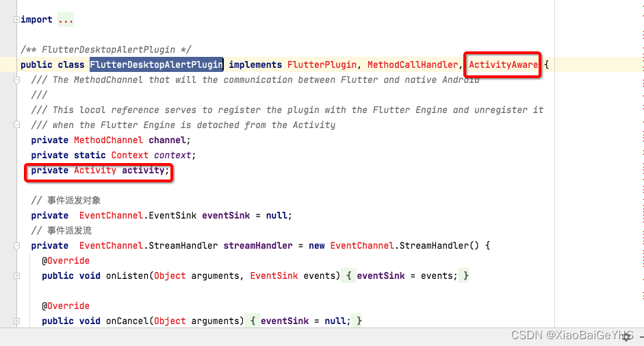Click the Activity type in field declaration
The height and width of the screenshot is (346, 644).
pos(95,171)
